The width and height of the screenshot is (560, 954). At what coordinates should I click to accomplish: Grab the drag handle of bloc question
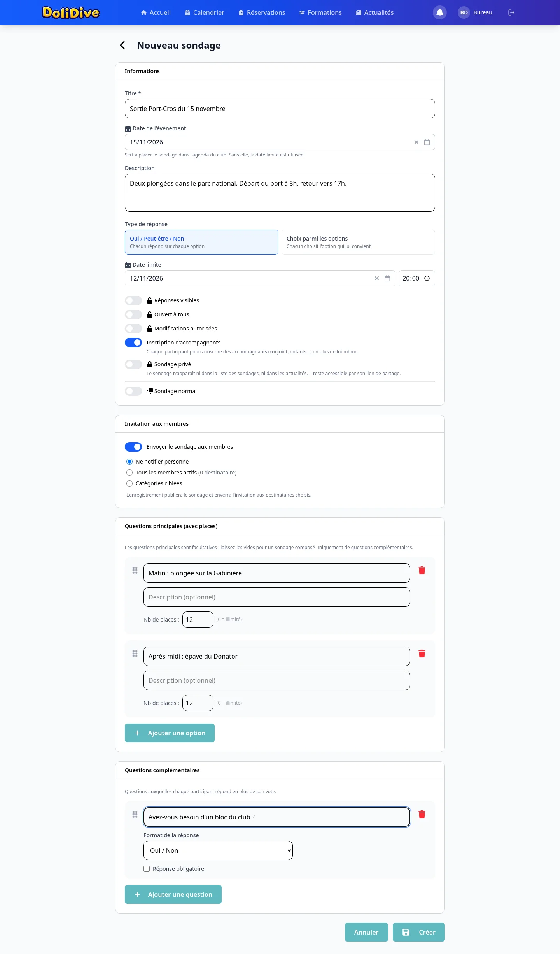pos(135,814)
